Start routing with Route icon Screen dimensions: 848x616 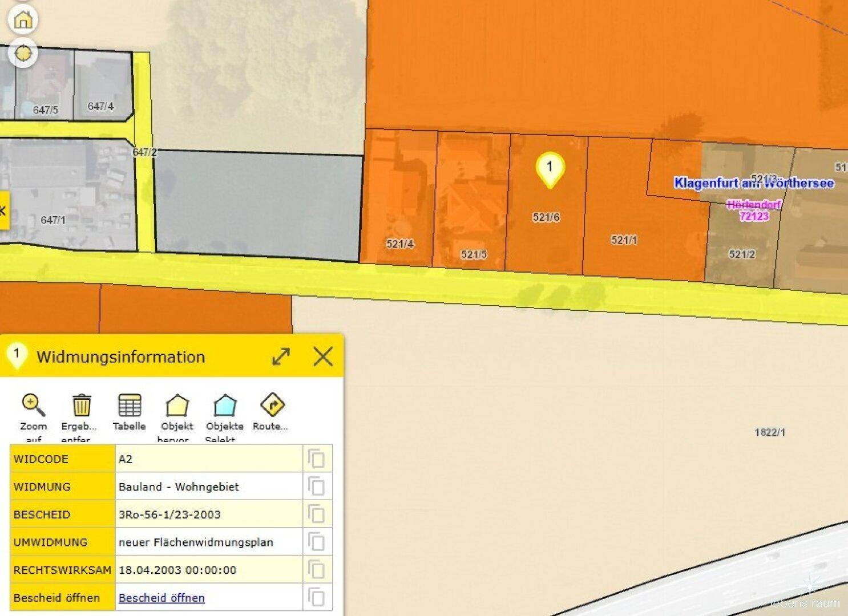click(x=272, y=405)
